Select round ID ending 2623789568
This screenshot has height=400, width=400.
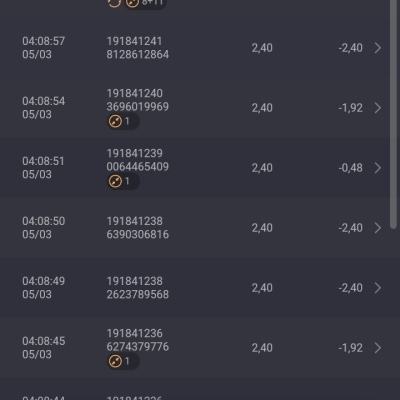coord(138,288)
